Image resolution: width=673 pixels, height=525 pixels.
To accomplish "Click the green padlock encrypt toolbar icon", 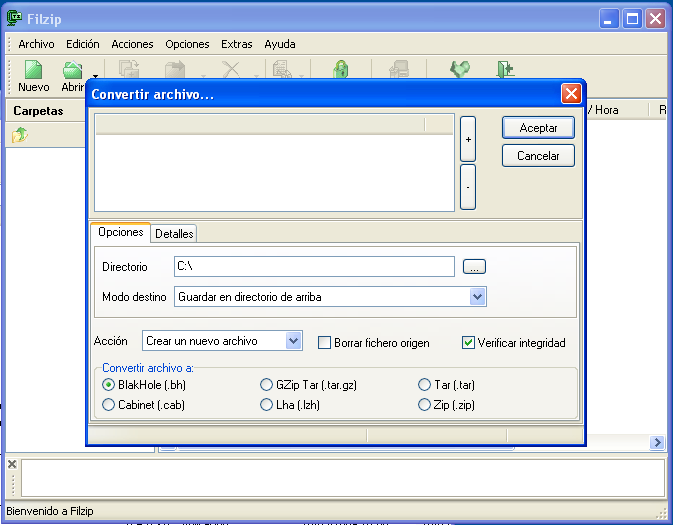I will [x=341, y=69].
